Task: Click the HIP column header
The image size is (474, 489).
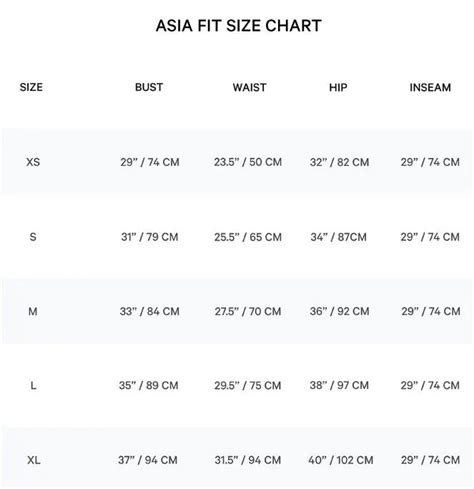Action: (x=338, y=87)
